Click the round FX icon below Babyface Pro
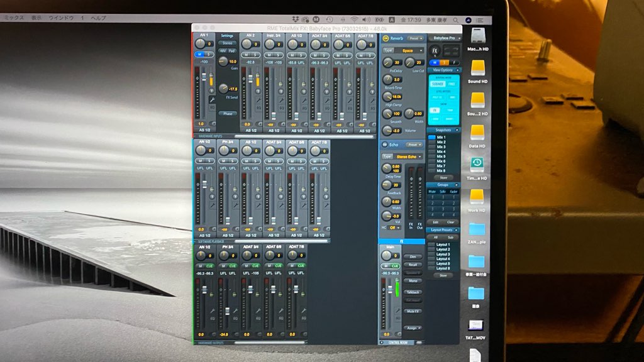This screenshot has height=362, width=644. point(435,52)
